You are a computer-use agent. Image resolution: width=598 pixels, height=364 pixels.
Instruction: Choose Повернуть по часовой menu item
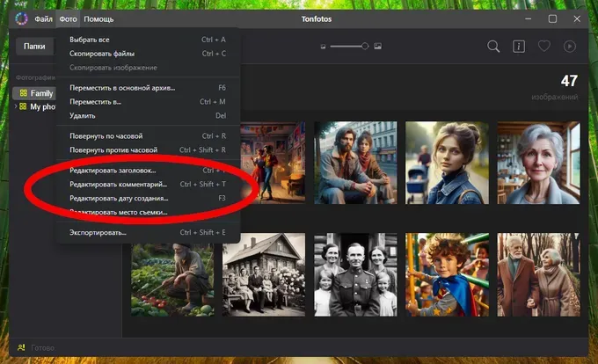[x=148, y=136]
